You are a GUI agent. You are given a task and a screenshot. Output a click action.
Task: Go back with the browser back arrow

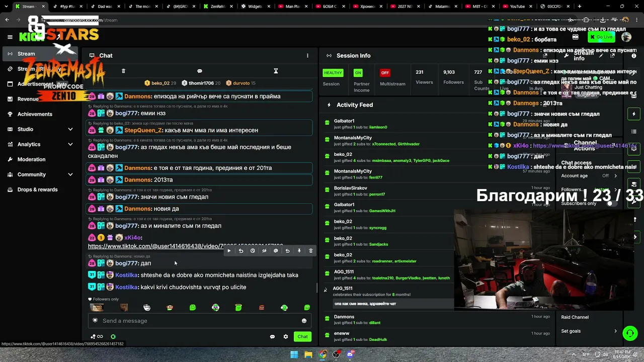[x=7, y=20]
